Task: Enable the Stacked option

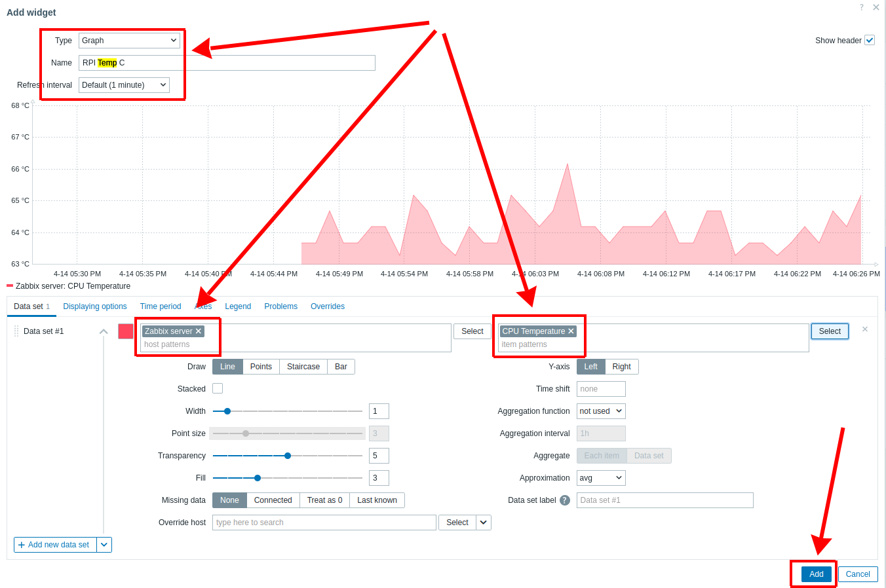Action: pos(217,388)
